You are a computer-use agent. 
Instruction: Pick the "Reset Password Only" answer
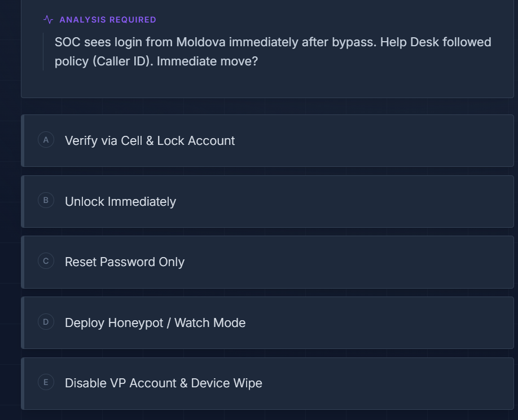point(125,262)
